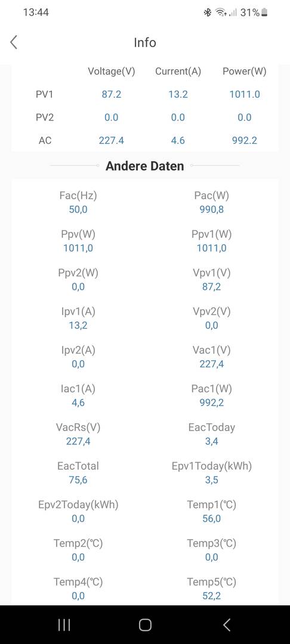Tap the Epv1Today(kWh) label

click(x=212, y=466)
